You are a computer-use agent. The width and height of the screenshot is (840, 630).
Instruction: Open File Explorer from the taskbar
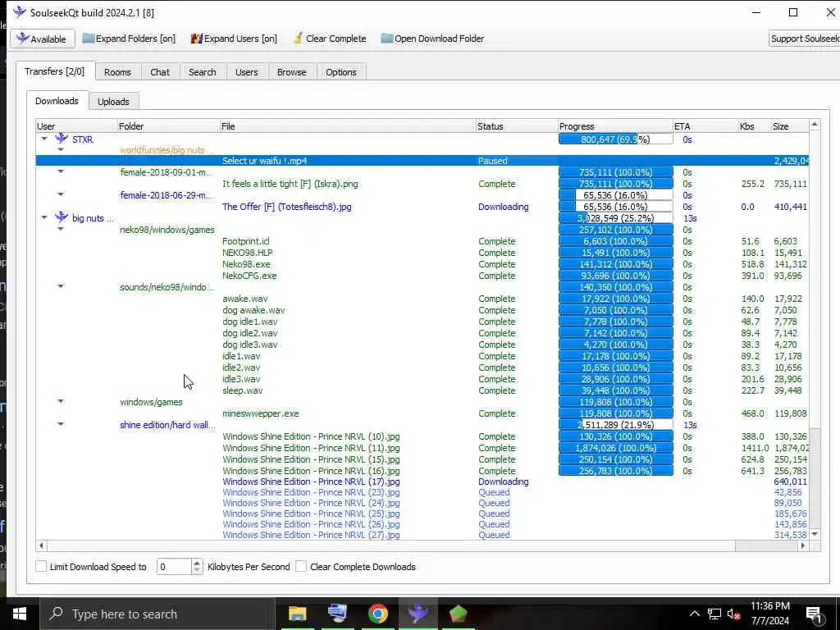tap(297, 614)
